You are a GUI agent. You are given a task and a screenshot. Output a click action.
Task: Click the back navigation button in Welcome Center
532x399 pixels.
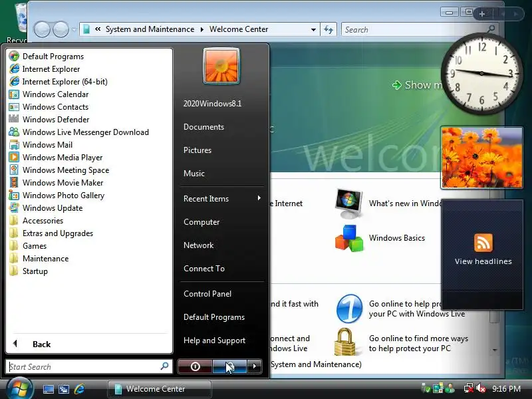pyautogui.click(x=42, y=29)
